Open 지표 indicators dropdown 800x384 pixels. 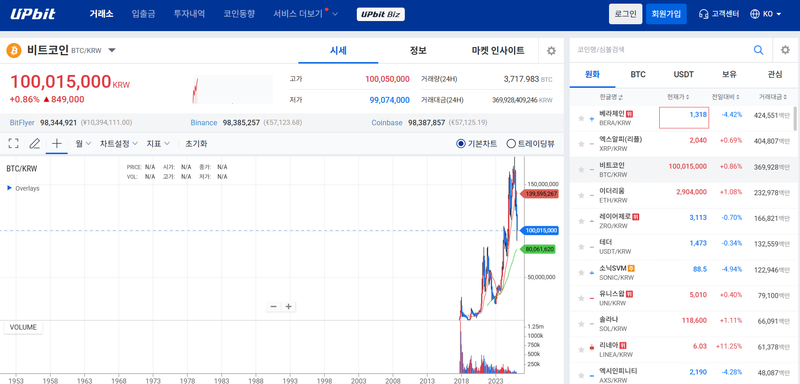pyautogui.click(x=158, y=144)
